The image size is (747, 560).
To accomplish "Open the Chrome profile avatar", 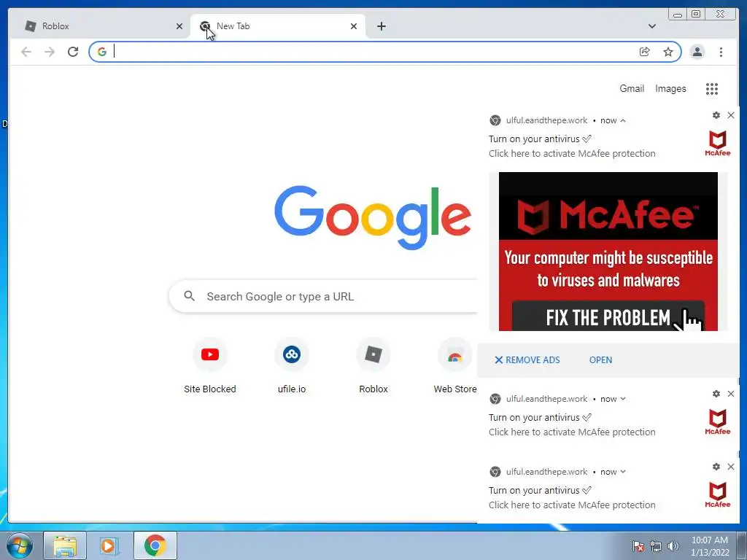I will click(697, 52).
